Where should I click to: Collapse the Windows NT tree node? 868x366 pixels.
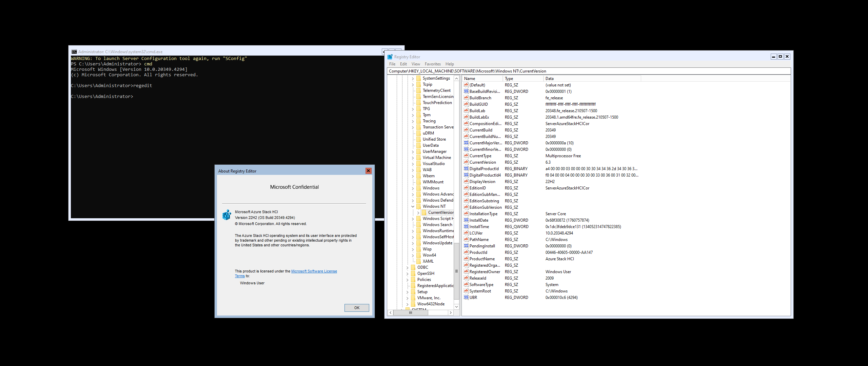(413, 206)
